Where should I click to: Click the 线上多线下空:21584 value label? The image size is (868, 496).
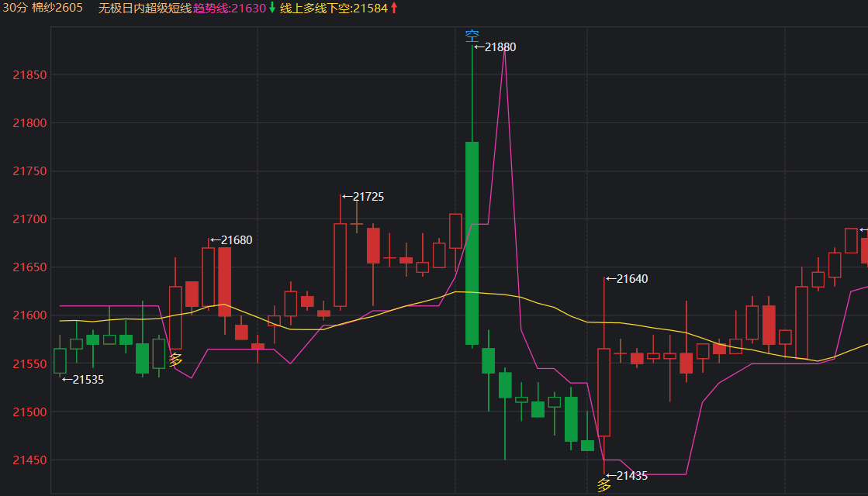[334, 9]
